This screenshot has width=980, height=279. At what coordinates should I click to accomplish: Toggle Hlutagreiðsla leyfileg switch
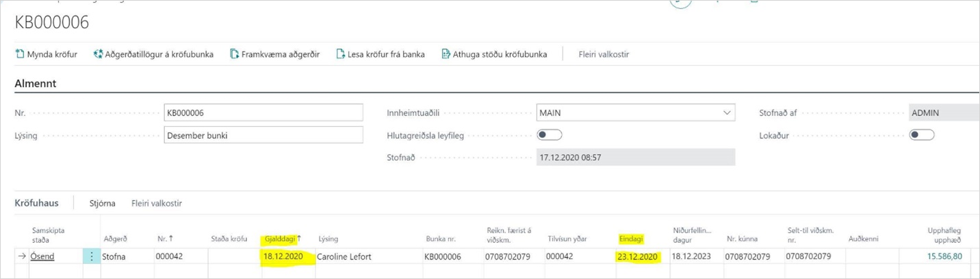point(550,135)
